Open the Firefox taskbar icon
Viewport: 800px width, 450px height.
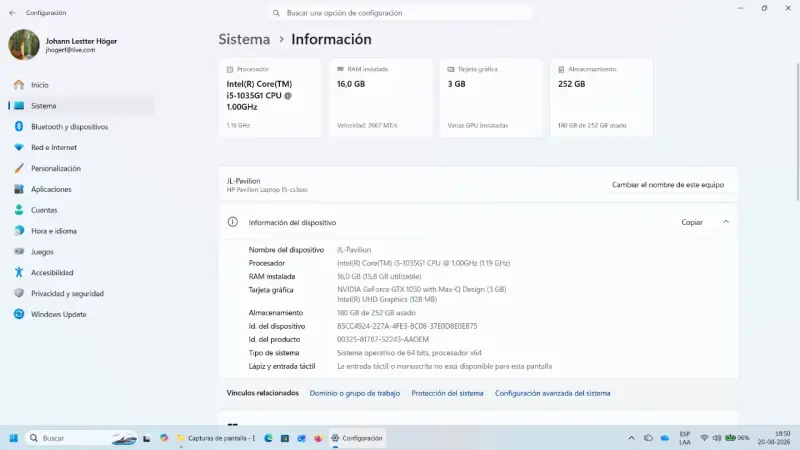coord(318,438)
